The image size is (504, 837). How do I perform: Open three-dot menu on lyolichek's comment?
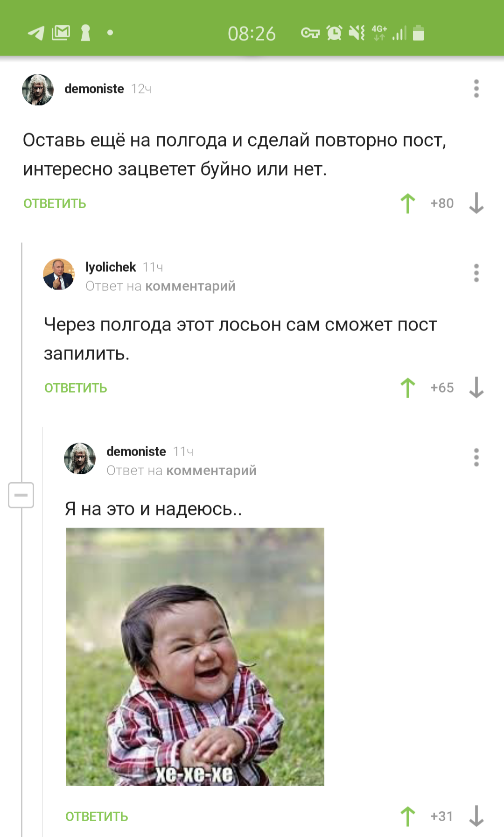pos(476,273)
